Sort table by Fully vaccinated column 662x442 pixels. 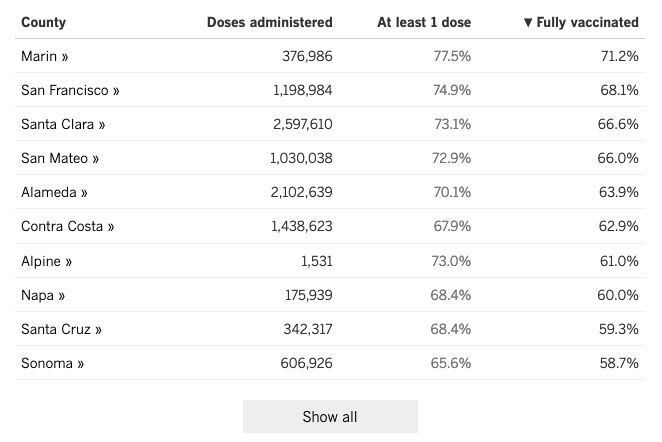pos(587,22)
